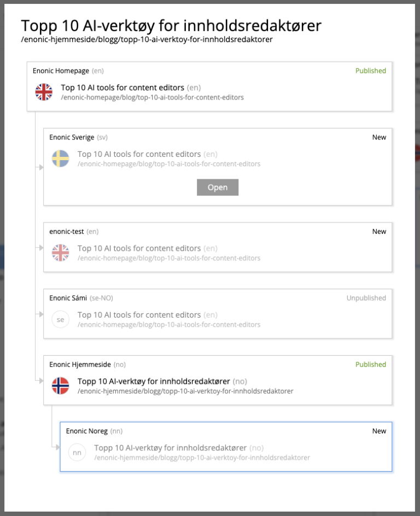Click the link to top-10-ai-tools-for-content-editors
Viewport: 420px width, 516px height.
pos(151,98)
